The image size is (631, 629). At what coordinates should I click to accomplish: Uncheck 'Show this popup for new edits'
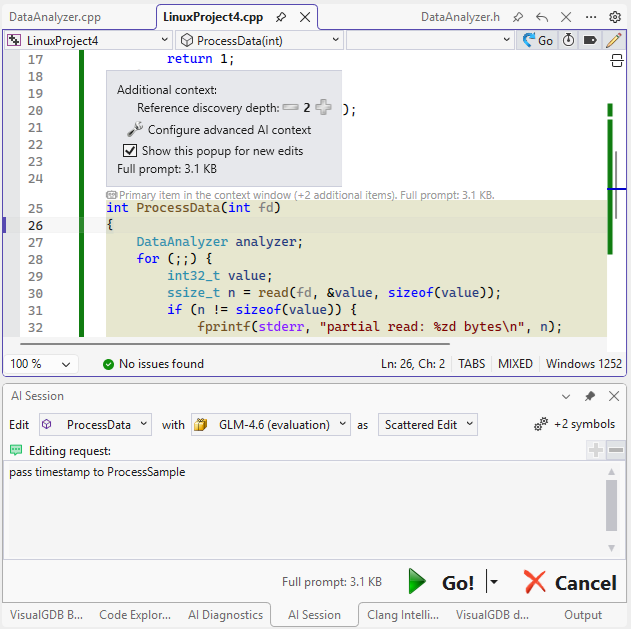tap(130, 151)
